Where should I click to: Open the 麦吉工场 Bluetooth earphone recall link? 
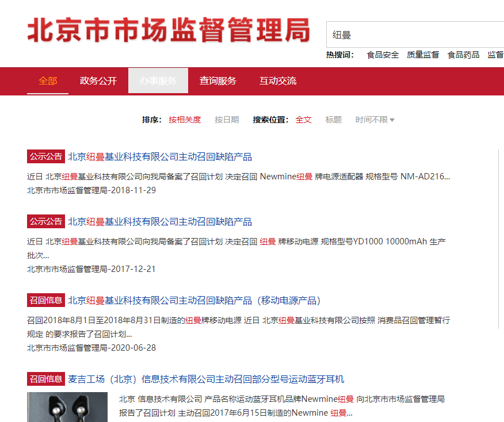click(206, 379)
